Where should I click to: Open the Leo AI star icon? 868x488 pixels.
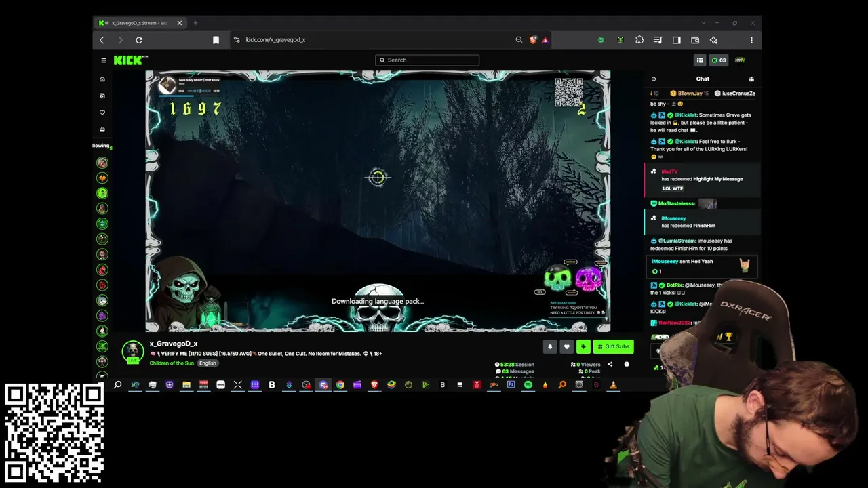(713, 40)
